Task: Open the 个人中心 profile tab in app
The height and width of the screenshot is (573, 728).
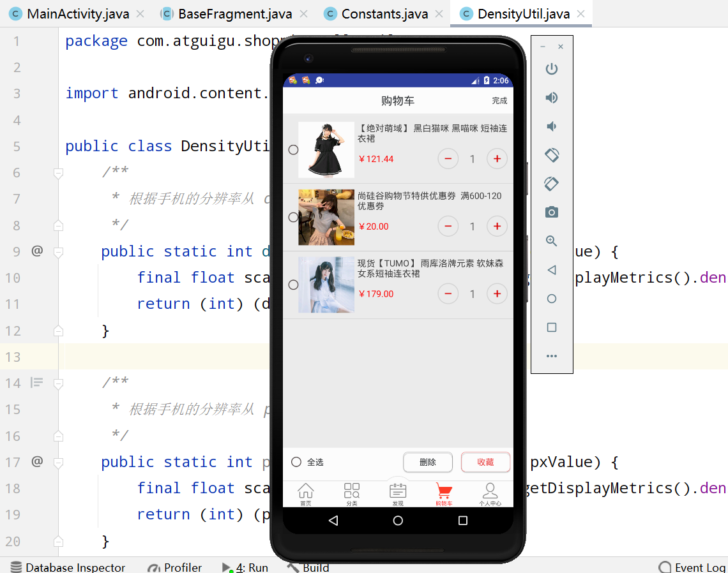Action: 490,494
